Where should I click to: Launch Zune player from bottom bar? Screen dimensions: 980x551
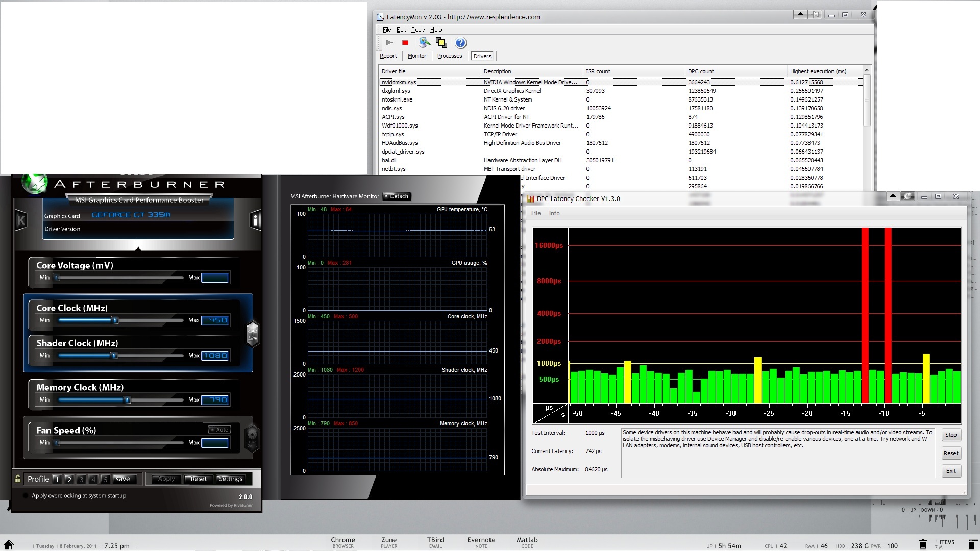pos(389,542)
